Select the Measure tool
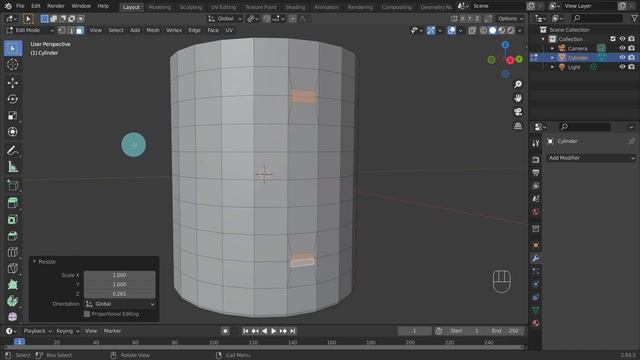The width and height of the screenshot is (640, 360). [13, 167]
